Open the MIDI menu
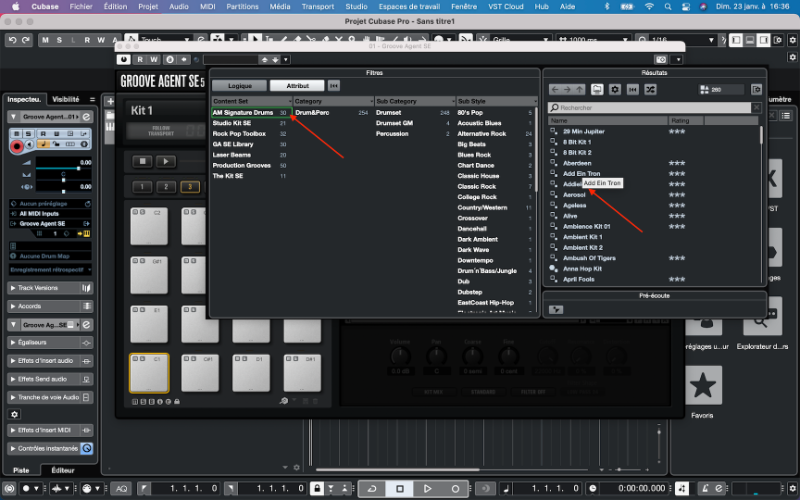 (207, 7)
